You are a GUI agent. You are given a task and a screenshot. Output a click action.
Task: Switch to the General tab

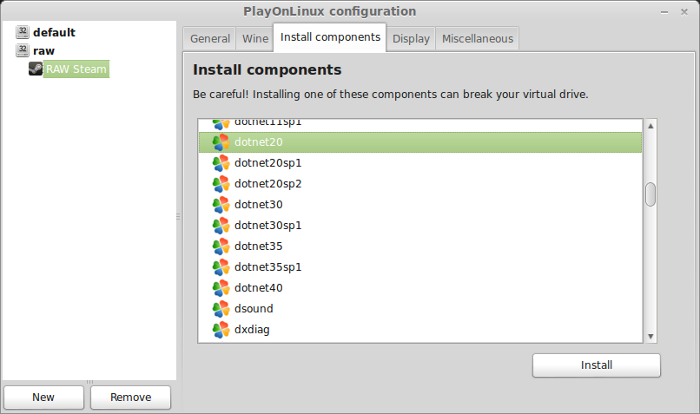click(x=210, y=39)
